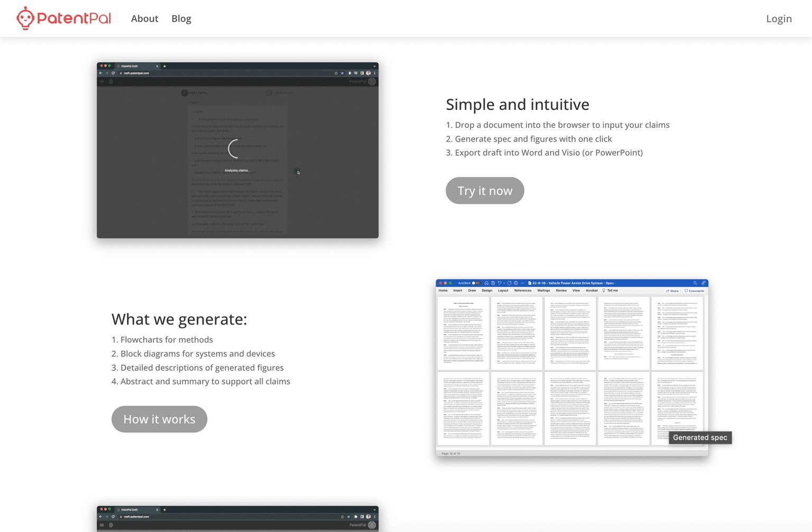Click Comments button in Word screenshot
Viewport: 812px width, 532px height.
coord(695,291)
